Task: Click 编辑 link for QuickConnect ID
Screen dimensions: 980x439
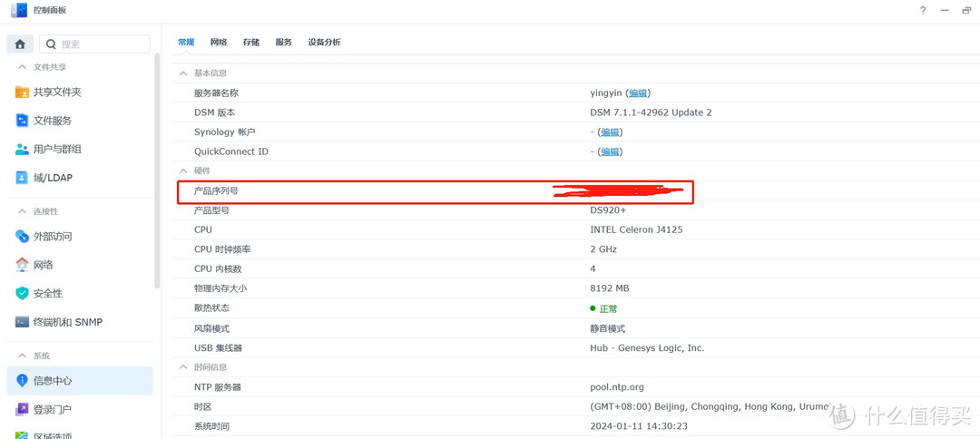Action: tap(610, 151)
